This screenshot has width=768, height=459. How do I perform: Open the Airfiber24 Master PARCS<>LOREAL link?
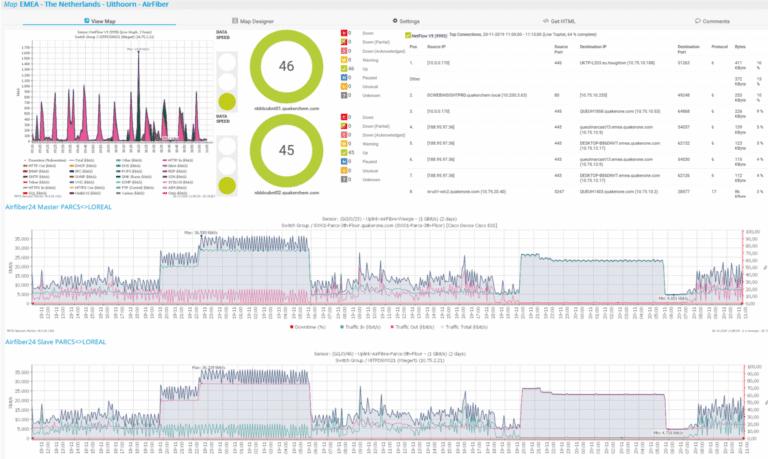point(58,207)
